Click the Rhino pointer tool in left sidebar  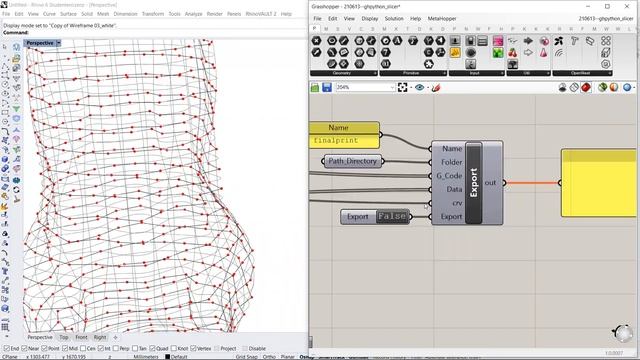coord(5,47)
